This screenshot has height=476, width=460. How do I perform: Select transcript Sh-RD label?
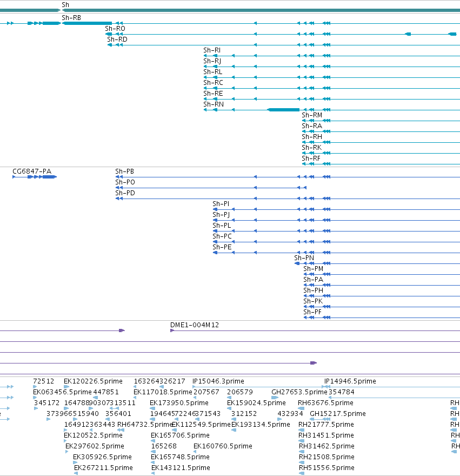[117, 39]
